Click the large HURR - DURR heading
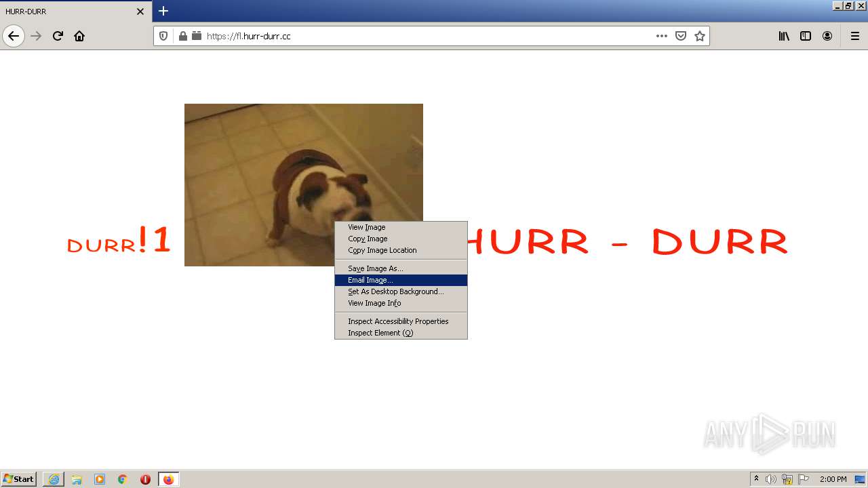The image size is (868, 488). (627, 242)
